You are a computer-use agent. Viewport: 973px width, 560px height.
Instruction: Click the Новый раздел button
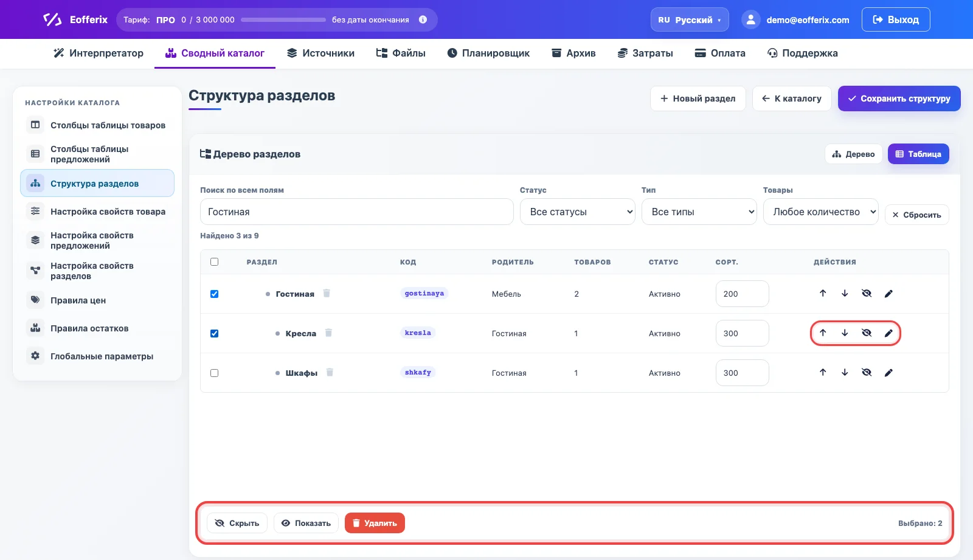(698, 99)
